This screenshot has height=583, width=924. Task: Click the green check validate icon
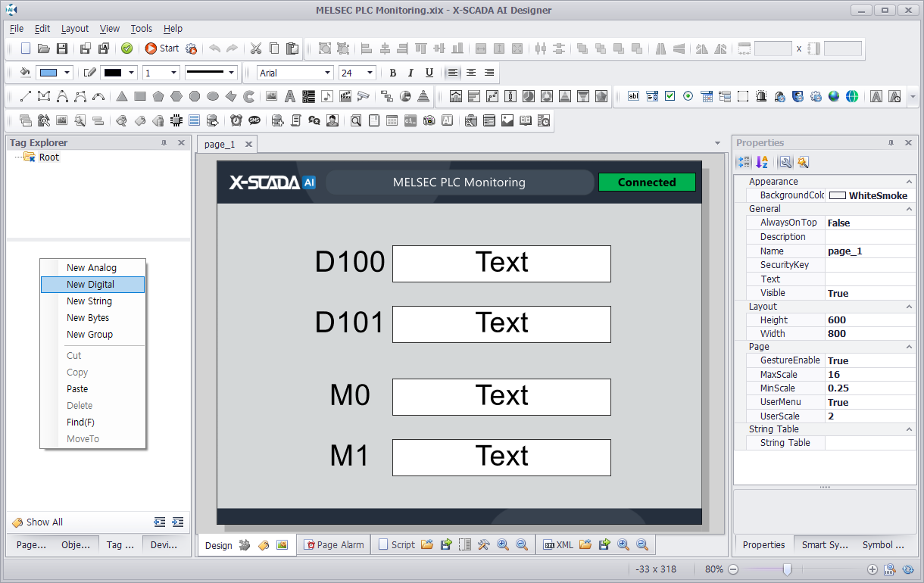click(126, 48)
